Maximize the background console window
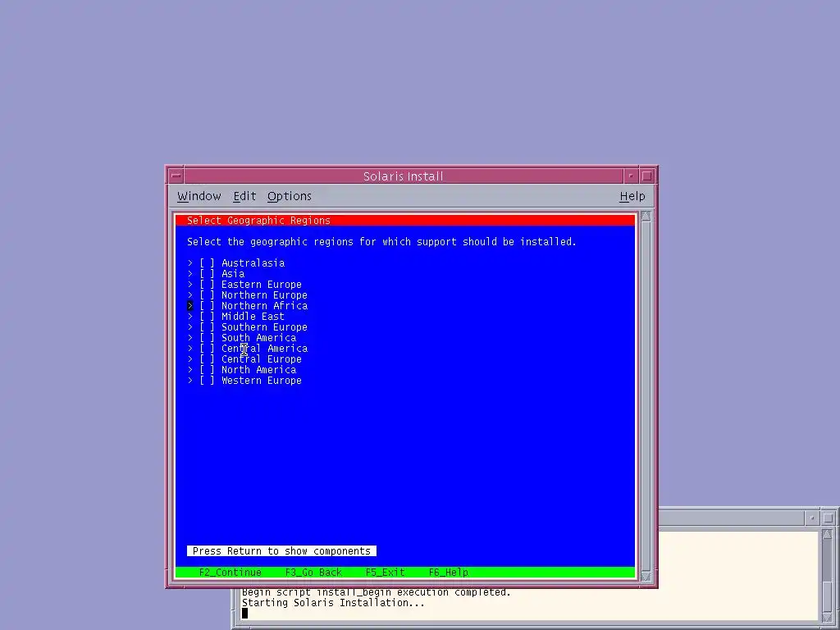 pos(829,518)
